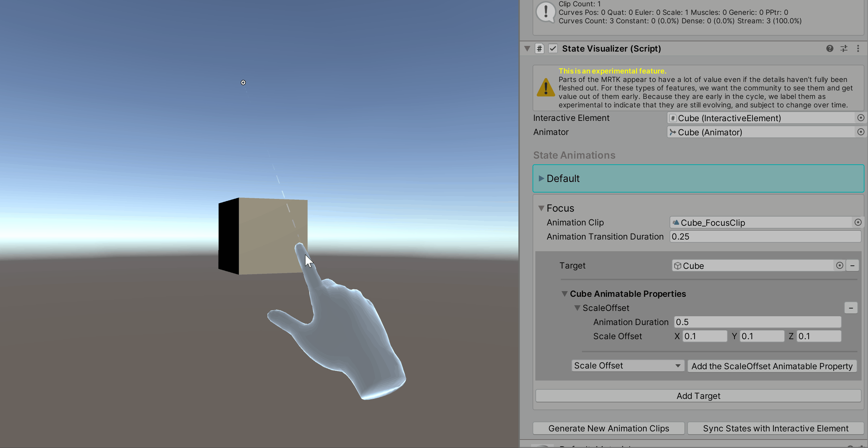Toggle the State Visualizer script enabled checkbox
Viewport: 868px width, 448px height.
553,48
